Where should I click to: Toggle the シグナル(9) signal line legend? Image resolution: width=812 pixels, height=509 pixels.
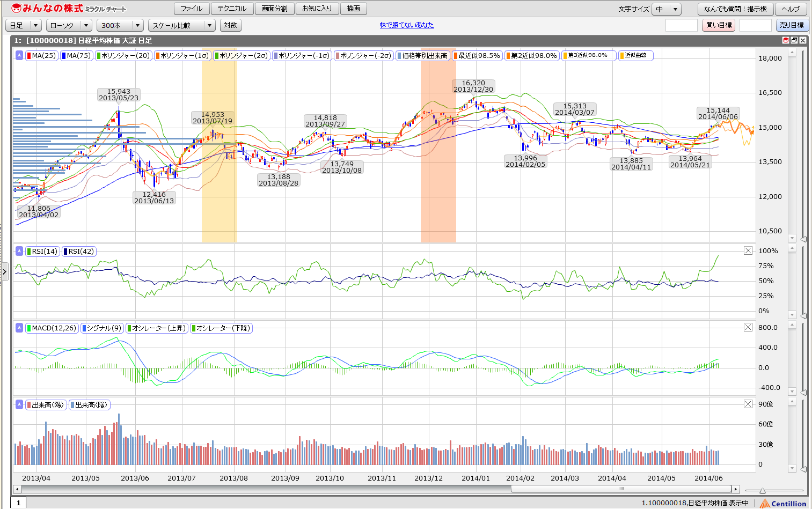[102, 328]
